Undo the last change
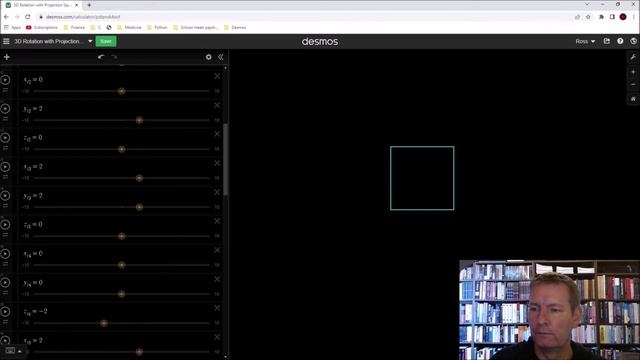The image size is (640, 360). tap(101, 57)
